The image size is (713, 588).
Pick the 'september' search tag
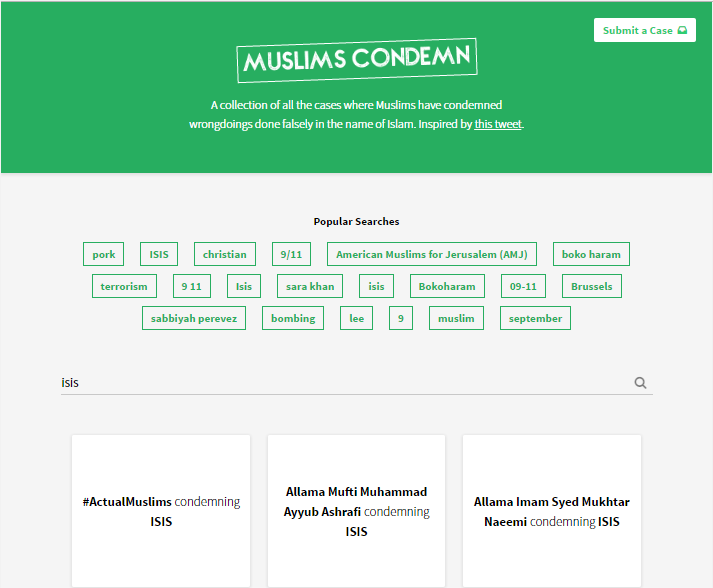pos(535,318)
